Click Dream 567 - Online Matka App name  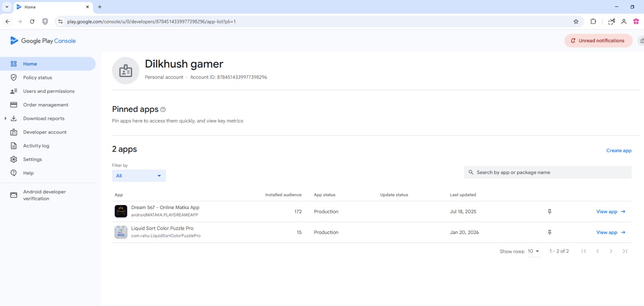pyautogui.click(x=165, y=207)
